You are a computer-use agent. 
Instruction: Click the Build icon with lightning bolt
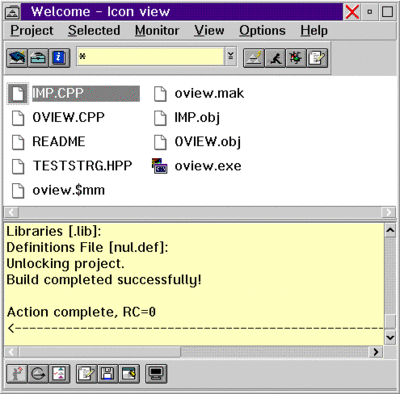(x=254, y=58)
